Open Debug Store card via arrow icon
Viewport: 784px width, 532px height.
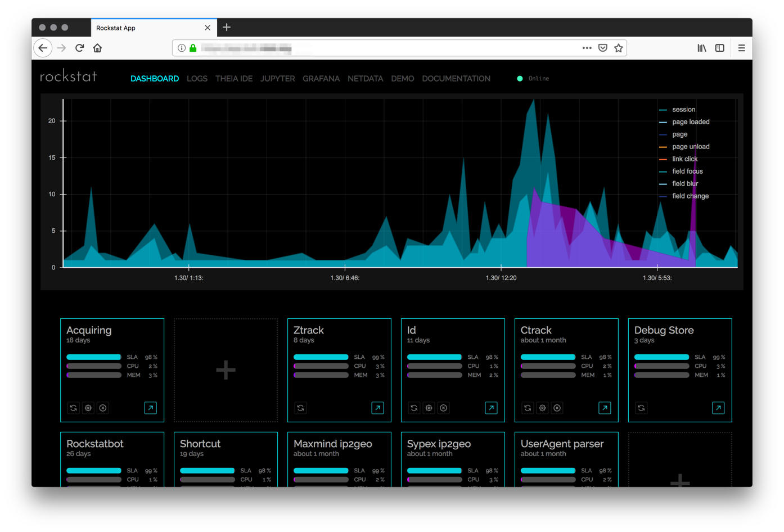[719, 408]
